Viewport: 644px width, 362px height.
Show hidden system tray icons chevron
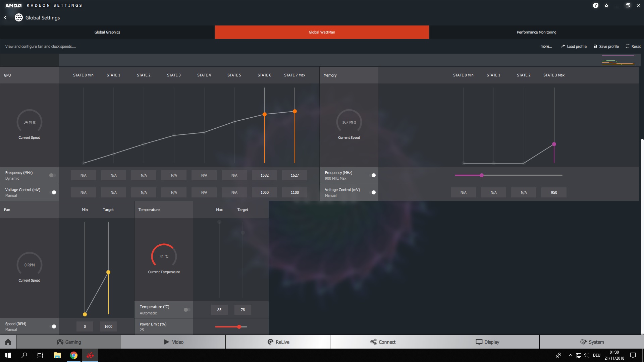[570, 355]
